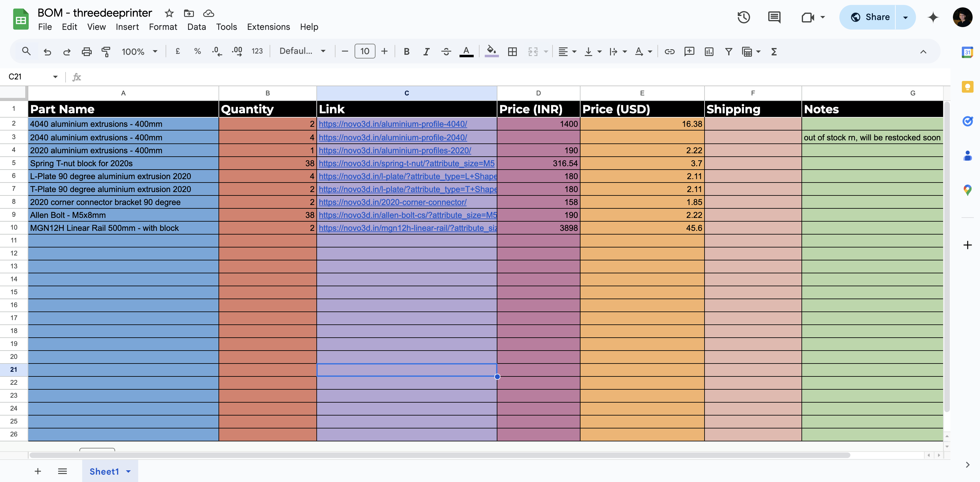Collapse the toolbar with the chevron
The image size is (980, 482).
point(924,52)
